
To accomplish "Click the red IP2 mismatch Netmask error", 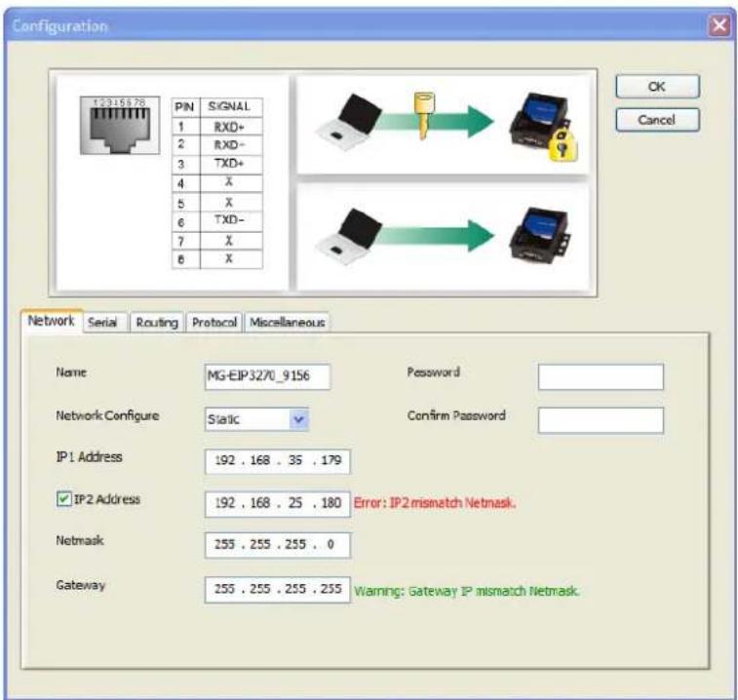I will pyautogui.click(x=435, y=503).
